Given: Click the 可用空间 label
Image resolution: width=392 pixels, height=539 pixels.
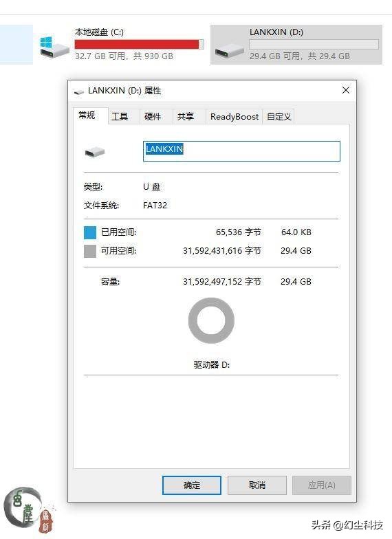Looking at the screenshot, I should tap(118, 251).
